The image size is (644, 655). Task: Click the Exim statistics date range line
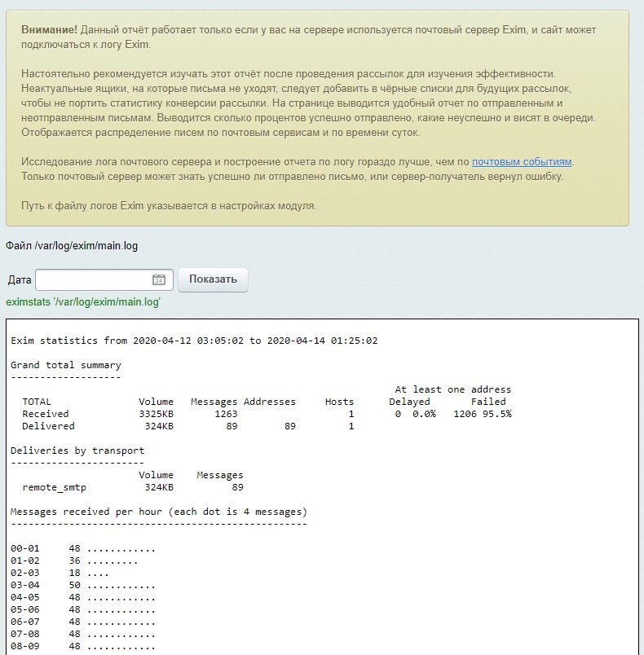pyautogui.click(x=194, y=341)
